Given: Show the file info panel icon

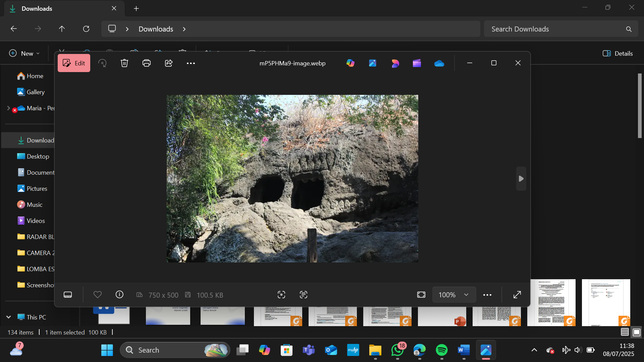Looking at the screenshot, I should (x=119, y=295).
